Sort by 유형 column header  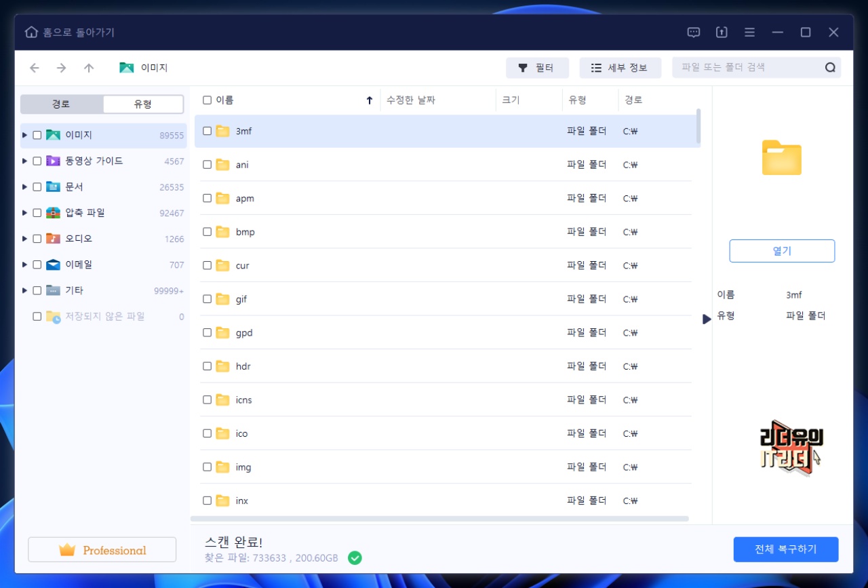click(x=577, y=100)
